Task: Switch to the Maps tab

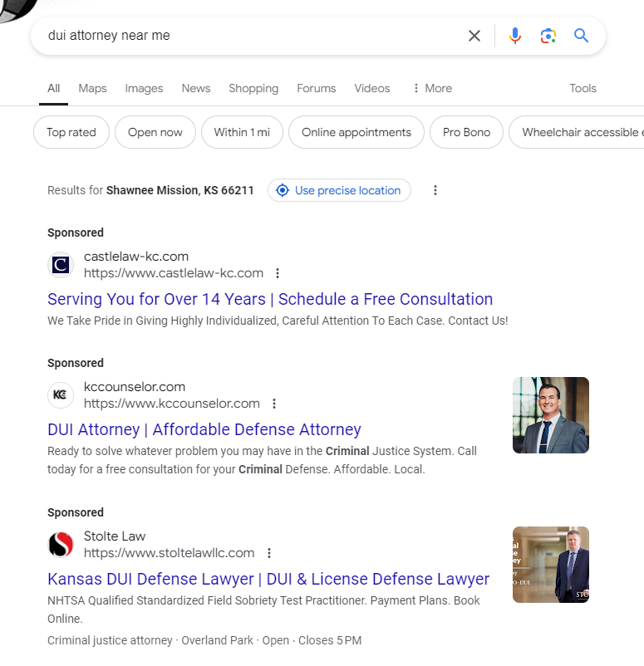Action: 92,88
